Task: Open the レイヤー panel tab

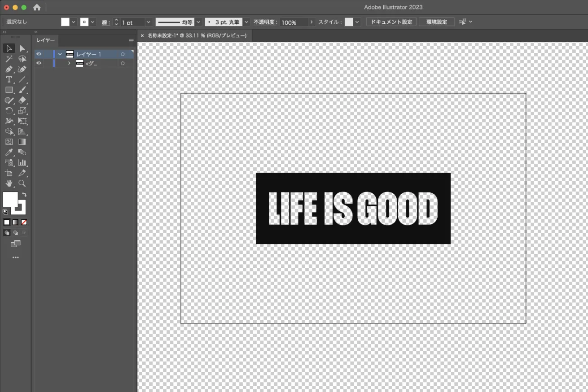Action: click(x=46, y=40)
